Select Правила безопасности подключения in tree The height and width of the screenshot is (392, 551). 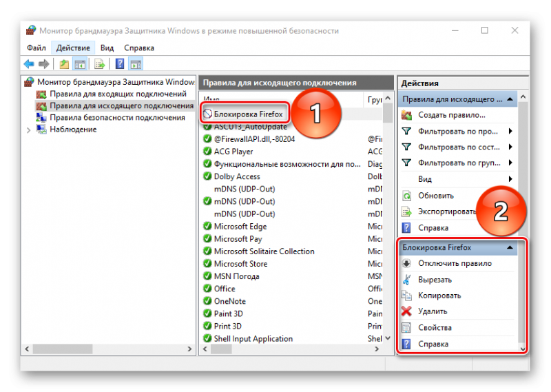117,118
